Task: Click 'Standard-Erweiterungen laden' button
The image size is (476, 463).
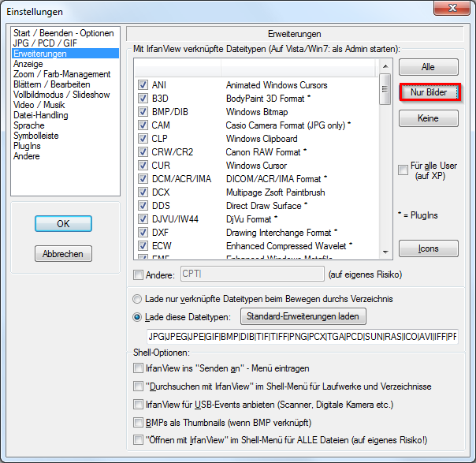Action: point(303,316)
